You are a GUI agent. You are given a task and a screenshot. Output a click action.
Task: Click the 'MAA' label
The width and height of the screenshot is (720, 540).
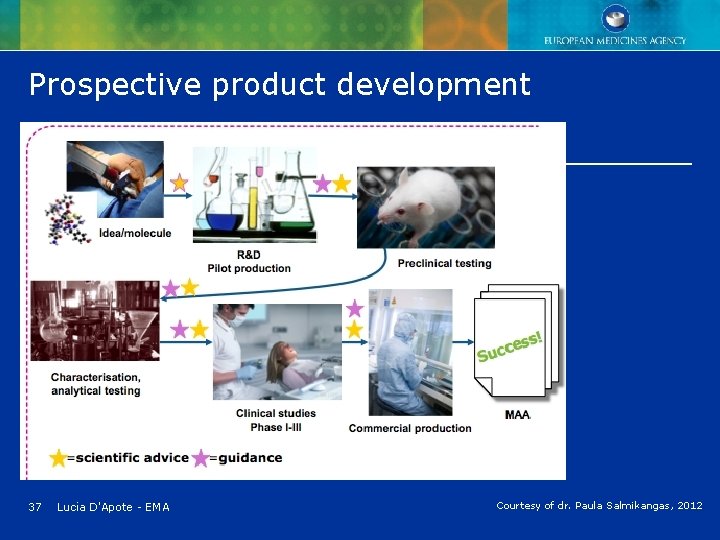coord(518,415)
